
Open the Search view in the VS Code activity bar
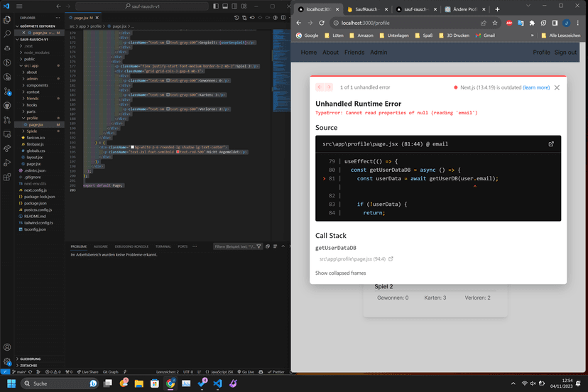tap(7, 34)
